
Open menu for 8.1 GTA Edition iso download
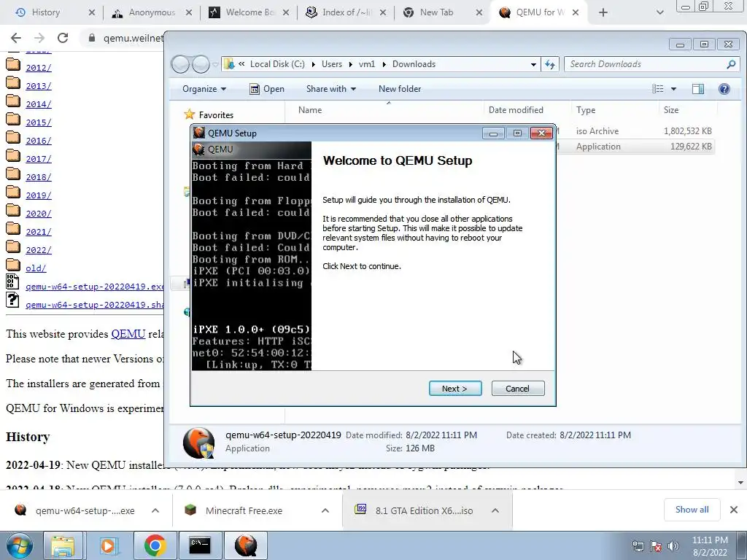(495, 510)
